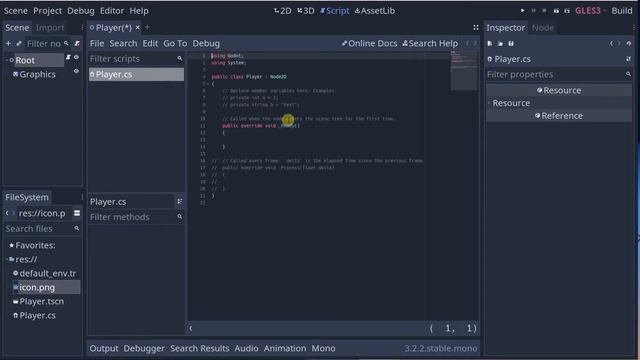The width and height of the screenshot is (640, 360).
Task: Open script editor Search menu
Action: [123, 43]
